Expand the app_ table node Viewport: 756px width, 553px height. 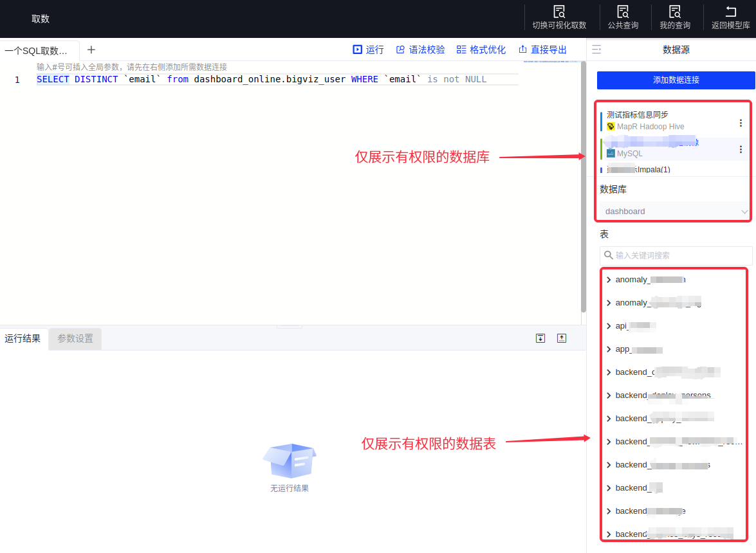(609, 349)
